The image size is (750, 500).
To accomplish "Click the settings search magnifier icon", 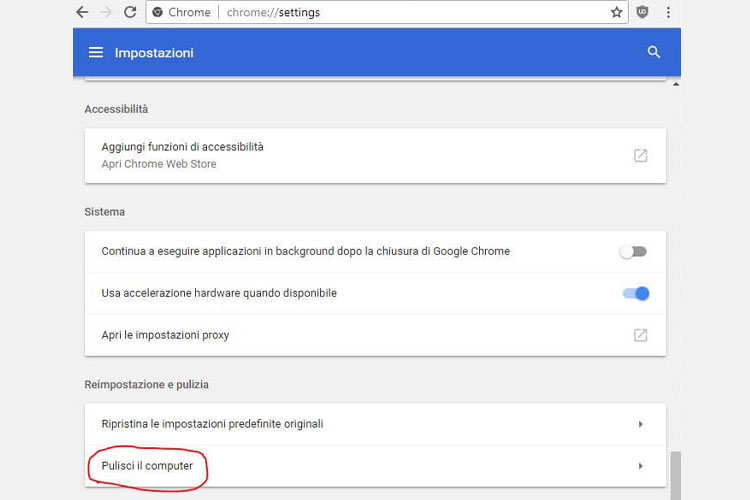I will coord(654,52).
